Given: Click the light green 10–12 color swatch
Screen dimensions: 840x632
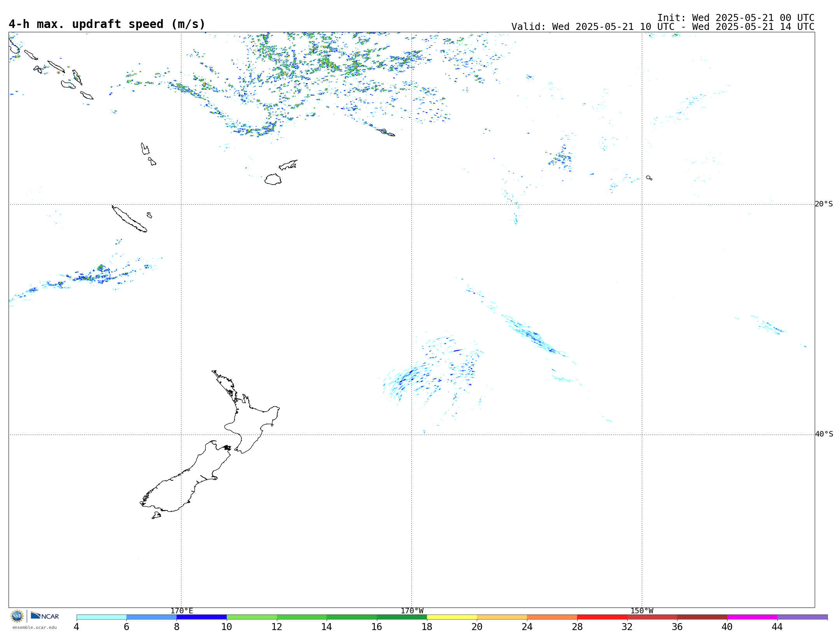Looking at the screenshot, I should [x=252, y=617].
